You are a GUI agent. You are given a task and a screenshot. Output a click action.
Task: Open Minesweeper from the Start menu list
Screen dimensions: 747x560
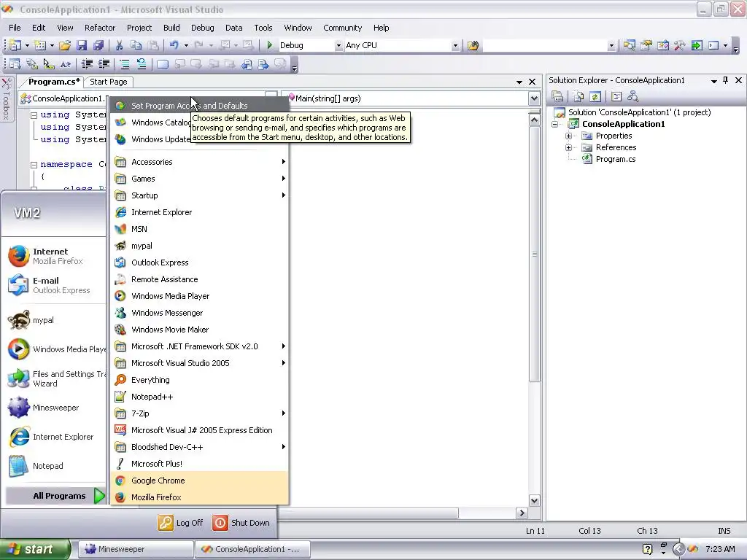point(53,408)
